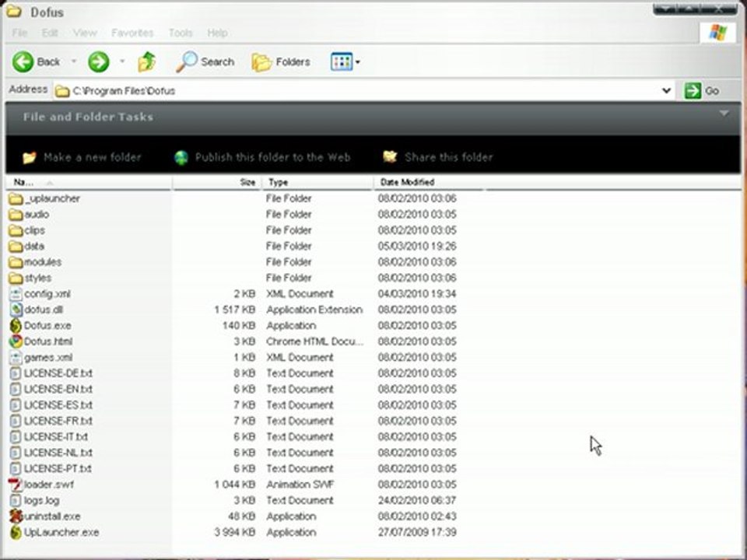
Task: Click Make a new folder link
Action: click(93, 157)
